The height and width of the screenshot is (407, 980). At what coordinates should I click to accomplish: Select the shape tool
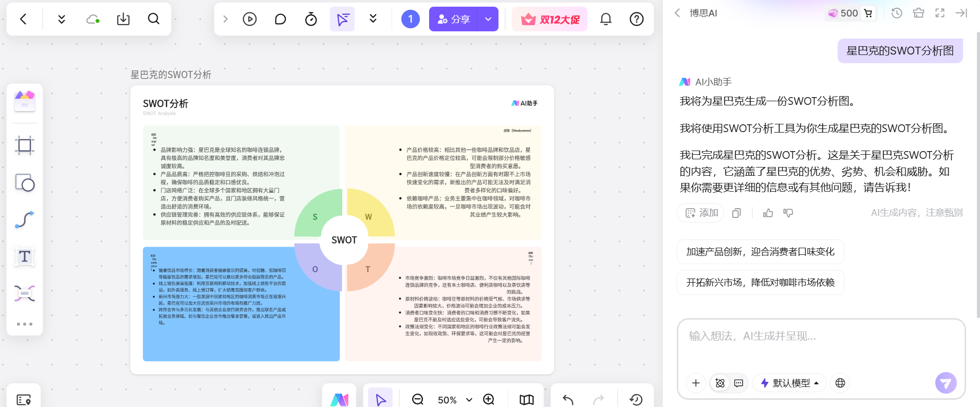tap(25, 182)
